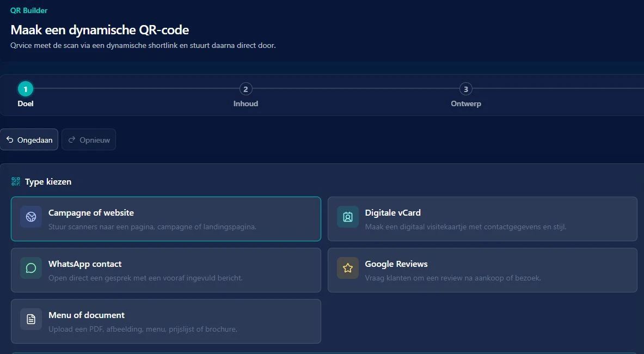This screenshot has height=354, width=644.
Task: Click the star icon on Google Reviews
Action: click(x=348, y=268)
